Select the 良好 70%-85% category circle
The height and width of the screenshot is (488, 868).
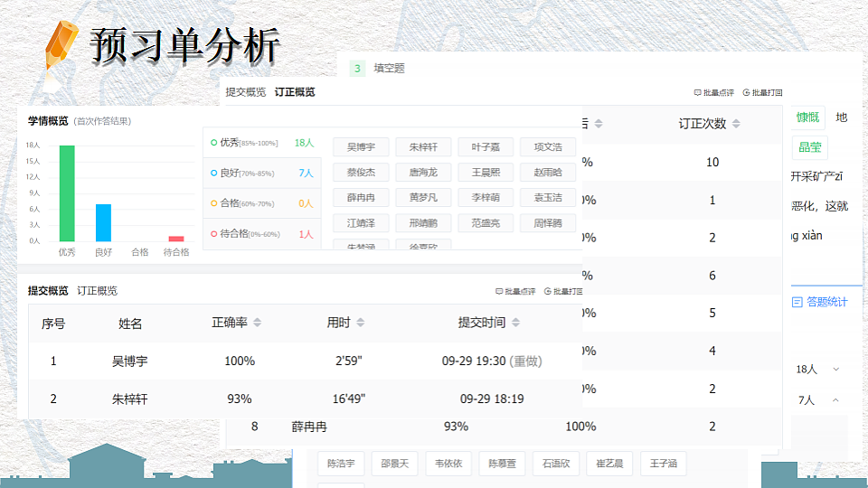click(213, 174)
